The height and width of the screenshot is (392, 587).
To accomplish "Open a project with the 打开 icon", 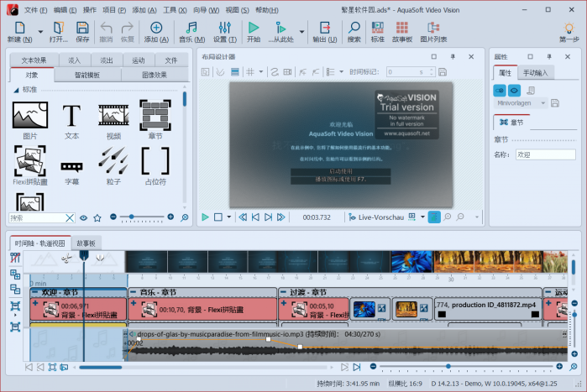I will (x=59, y=28).
